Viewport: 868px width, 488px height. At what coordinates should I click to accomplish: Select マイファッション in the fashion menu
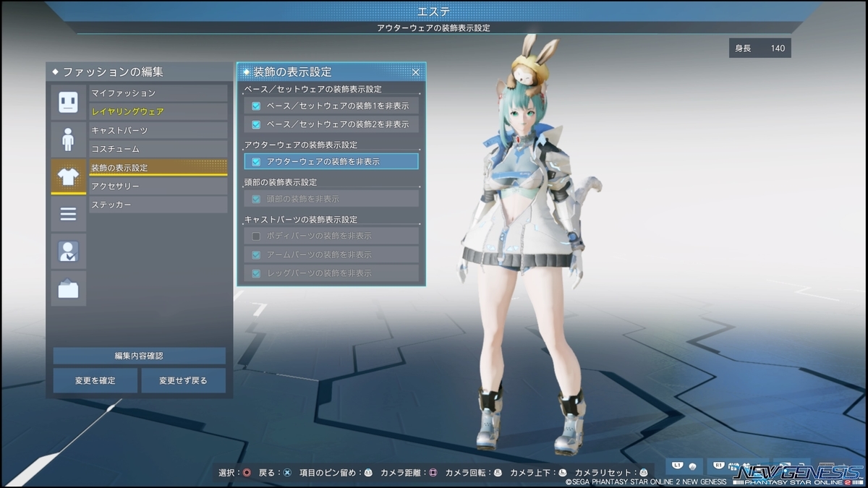[158, 93]
